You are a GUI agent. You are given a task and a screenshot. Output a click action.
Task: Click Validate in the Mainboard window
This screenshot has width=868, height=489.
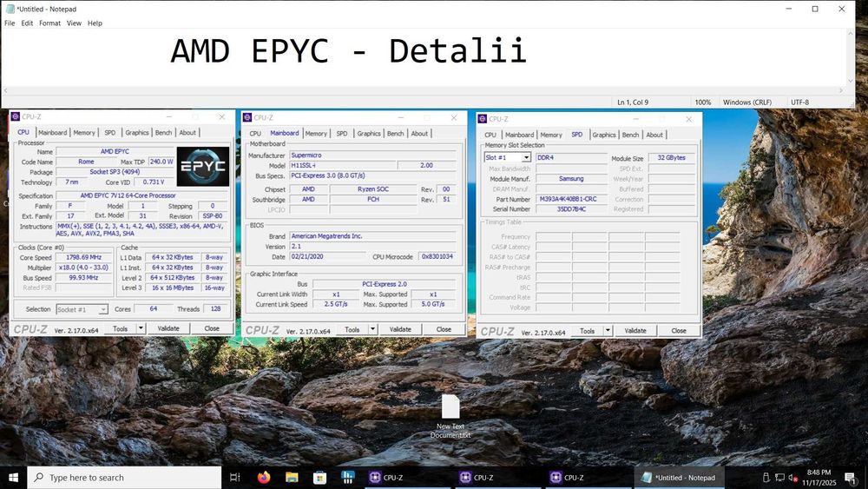[400, 329]
